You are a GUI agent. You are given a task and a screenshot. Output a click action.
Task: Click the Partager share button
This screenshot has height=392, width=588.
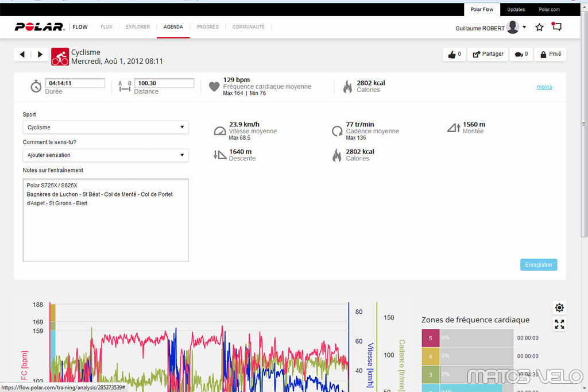tap(488, 55)
